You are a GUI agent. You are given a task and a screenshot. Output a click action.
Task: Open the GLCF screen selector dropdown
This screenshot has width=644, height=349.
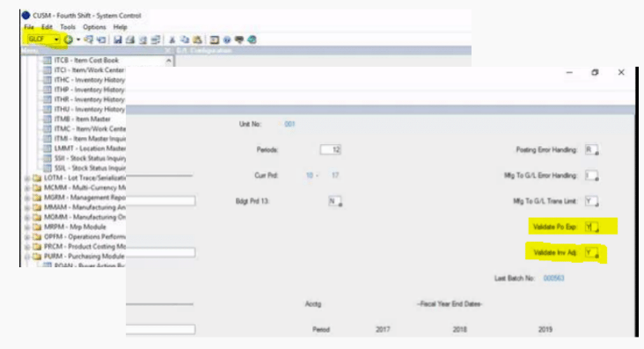click(x=56, y=40)
